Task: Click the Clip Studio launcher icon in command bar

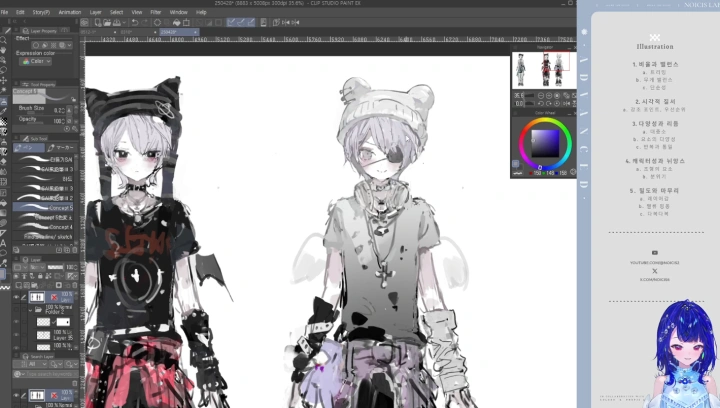Action: [85, 22]
